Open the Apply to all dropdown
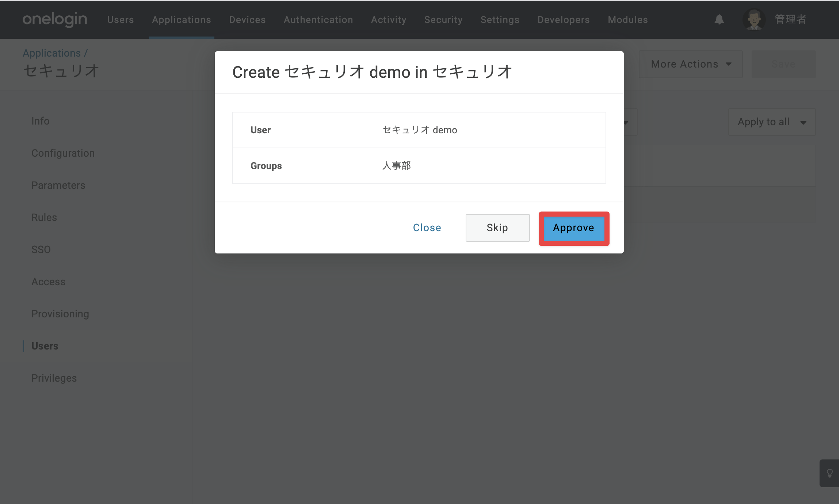The height and width of the screenshot is (504, 840). click(x=772, y=122)
